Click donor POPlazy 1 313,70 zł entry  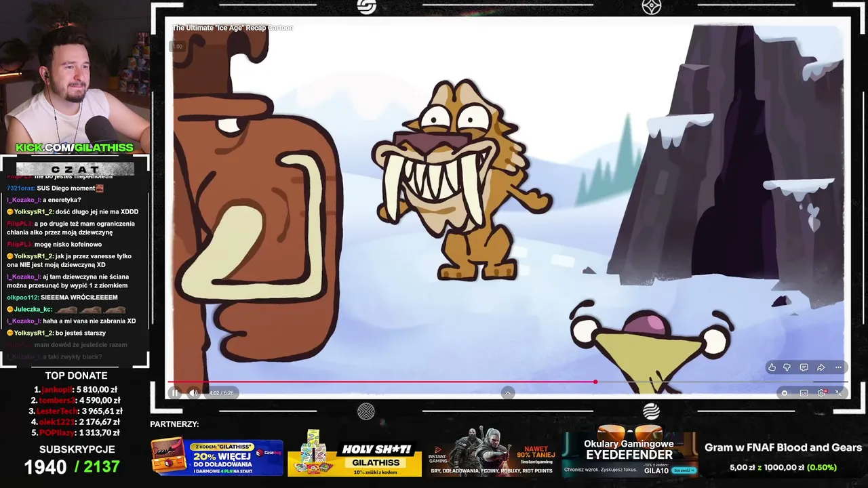[76, 433]
